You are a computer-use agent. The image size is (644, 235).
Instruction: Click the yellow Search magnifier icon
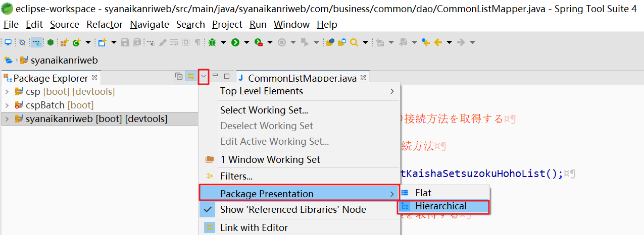(x=354, y=42)
